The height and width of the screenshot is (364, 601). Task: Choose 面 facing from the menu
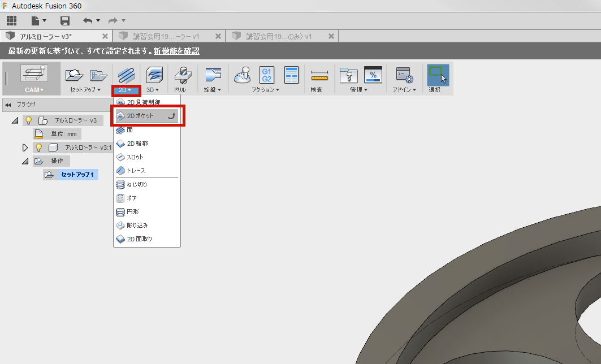[147, 129]
